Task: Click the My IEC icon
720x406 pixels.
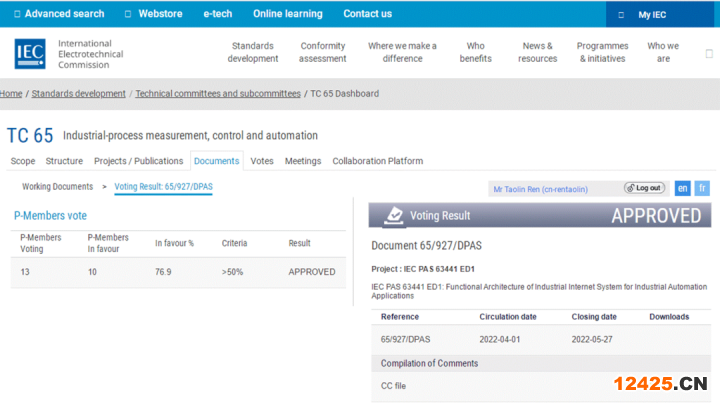Action: (621, 15)
